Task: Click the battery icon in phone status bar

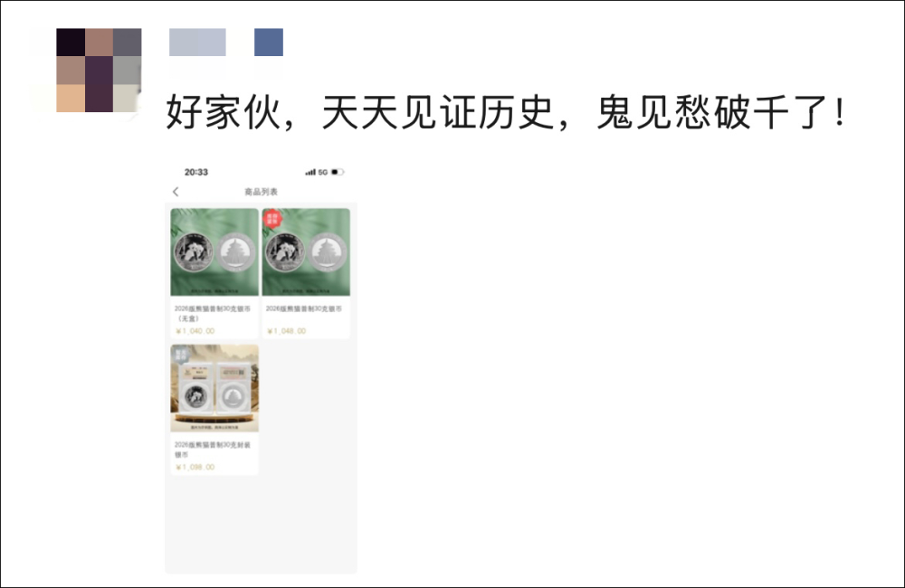Action: 338,172
